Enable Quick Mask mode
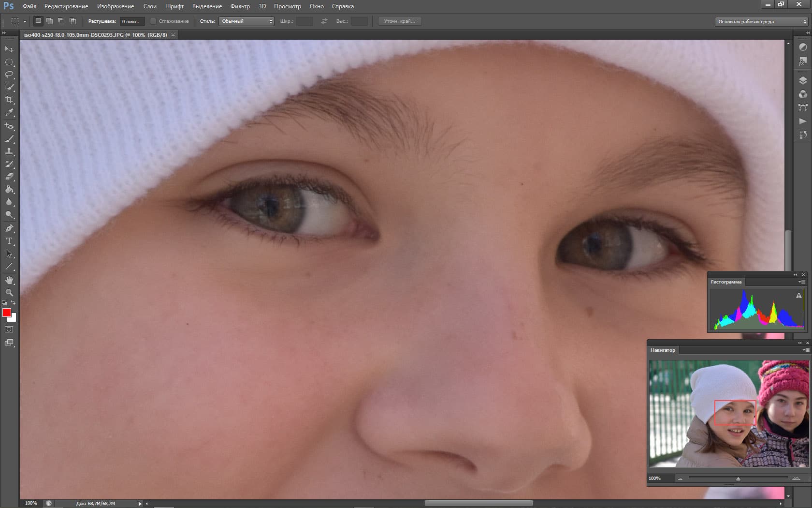The height and width of the screenshot is (508, 812). point(9,329)
